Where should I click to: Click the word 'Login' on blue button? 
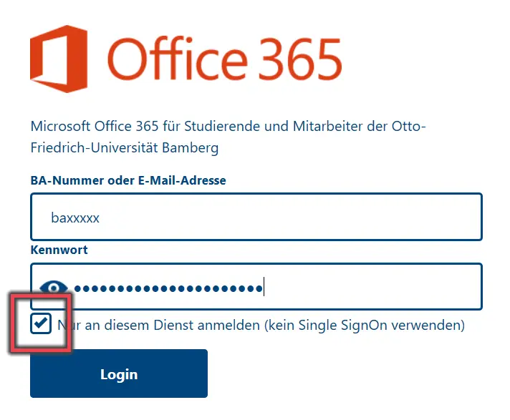pyautogui.click(x=119, y=374)
